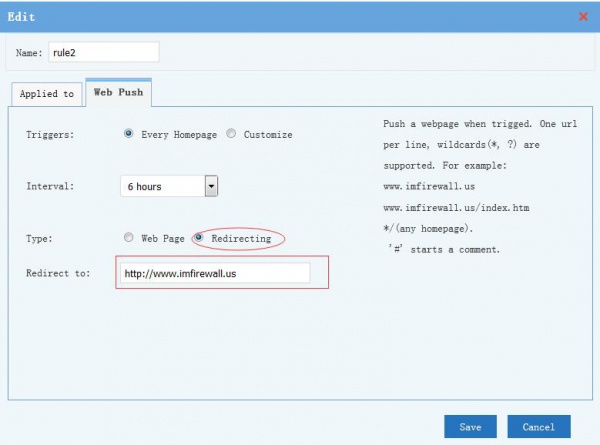Click the "'#' starts a comment." help text
Viewport: 600px width, 445px height.
point(444,249)
